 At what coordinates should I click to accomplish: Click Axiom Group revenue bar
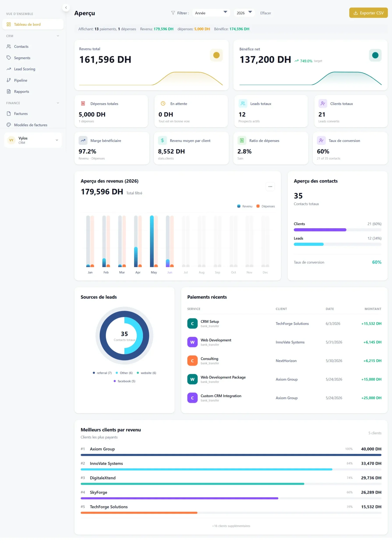point(231,455)
